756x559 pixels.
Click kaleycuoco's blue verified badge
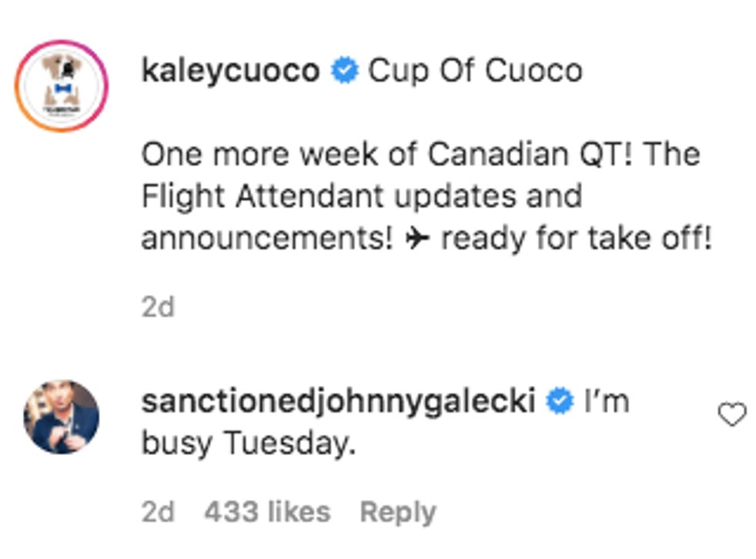tap(344, 72)
